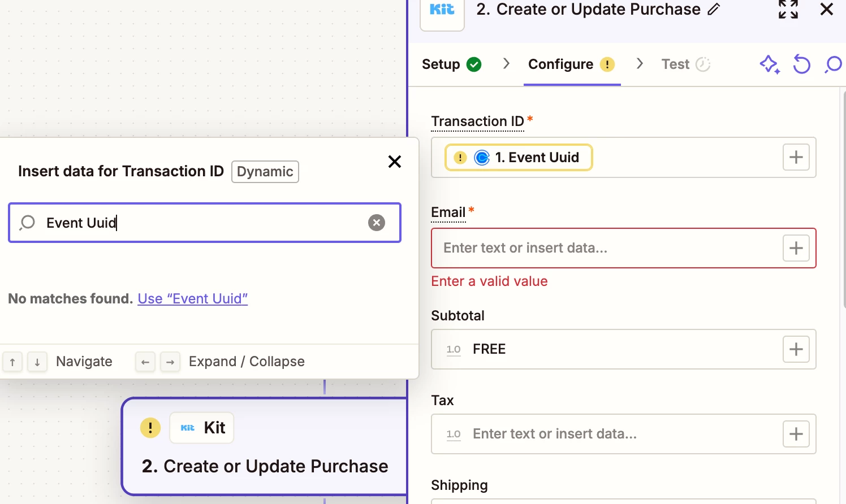The image size is (846, 504).
Task: Select the Kit step card on canvas
Action: click(x=265, y=446)
